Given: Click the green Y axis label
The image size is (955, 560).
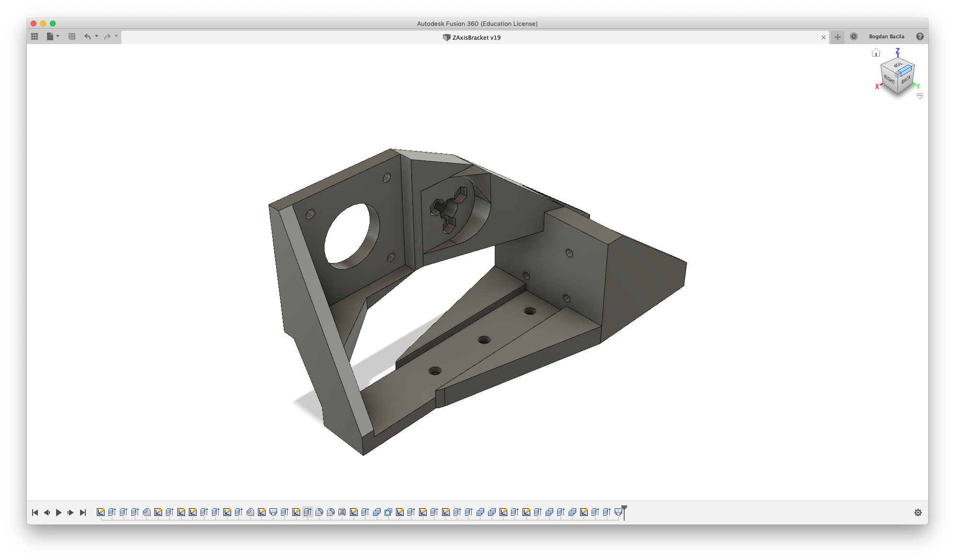Looking at the screenshot, I should coord(918,87).
